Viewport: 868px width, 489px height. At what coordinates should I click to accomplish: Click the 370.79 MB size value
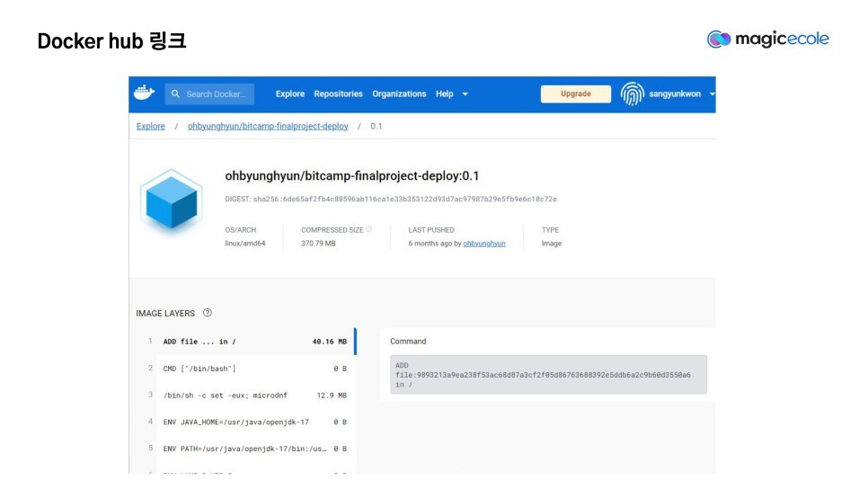(x=318, y=244)
